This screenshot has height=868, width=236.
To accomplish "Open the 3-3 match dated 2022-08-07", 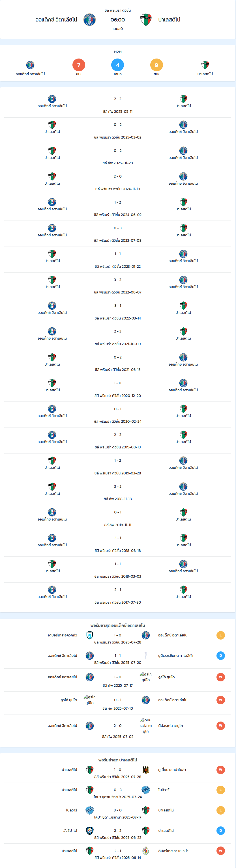I will 118,285.
